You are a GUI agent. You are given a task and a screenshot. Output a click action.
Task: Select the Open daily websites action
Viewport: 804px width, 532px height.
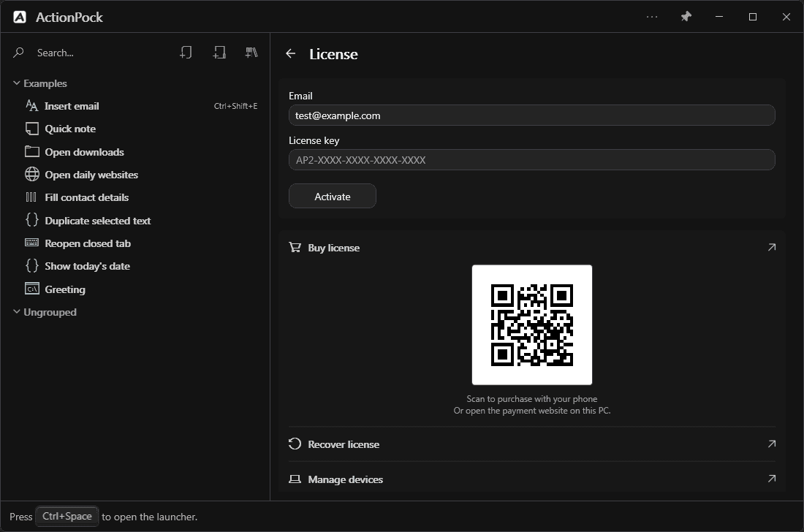coord(135,175)
